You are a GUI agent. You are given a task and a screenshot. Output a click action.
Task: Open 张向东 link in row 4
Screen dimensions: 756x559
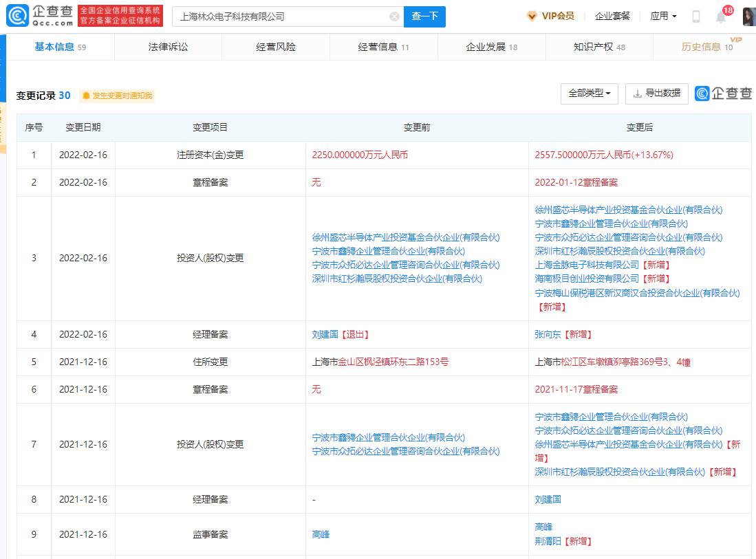pos(548,334)
